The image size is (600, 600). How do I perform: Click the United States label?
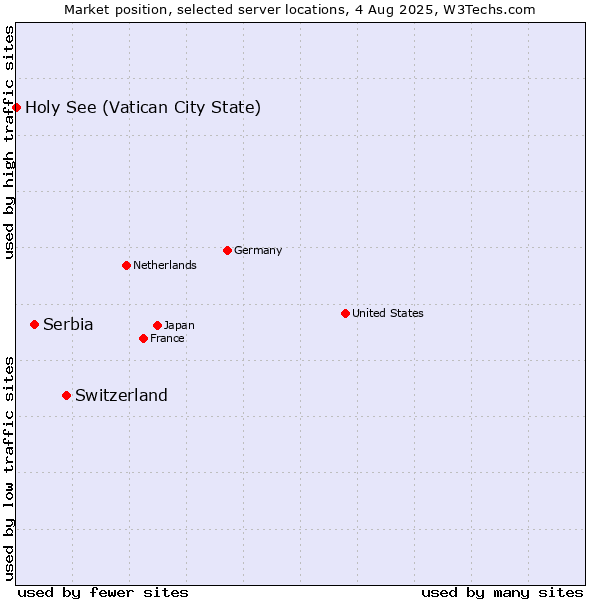388,313
